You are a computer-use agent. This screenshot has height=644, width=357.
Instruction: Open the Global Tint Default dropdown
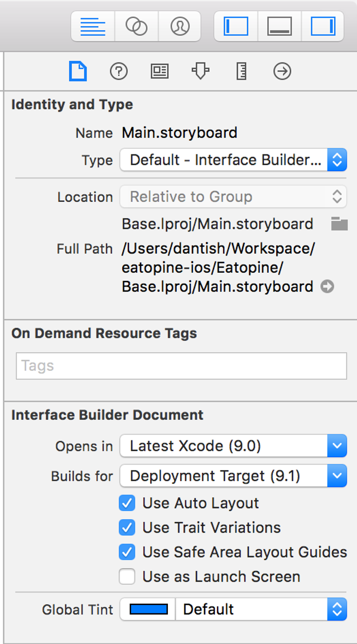point(261,609)
